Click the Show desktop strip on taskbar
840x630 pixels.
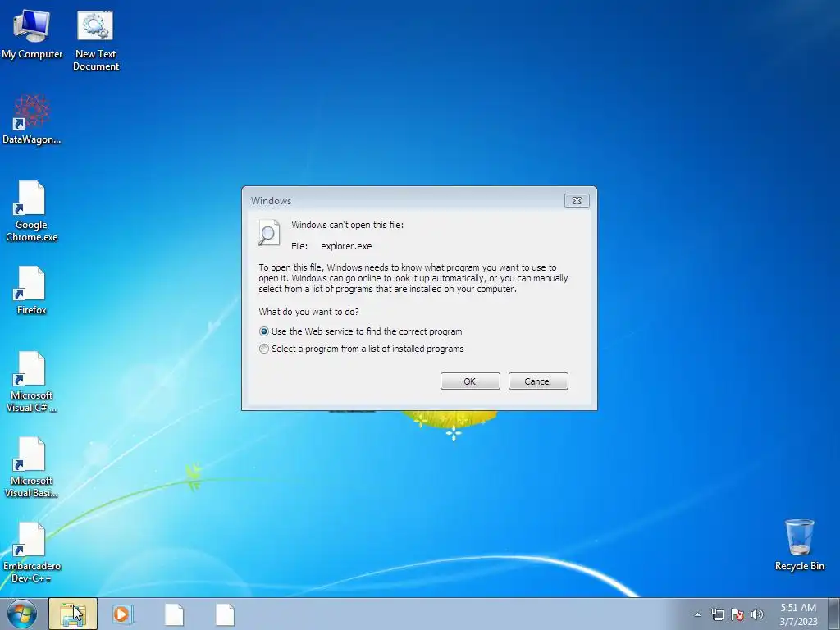pyautogui.click(x=834, y=614)
